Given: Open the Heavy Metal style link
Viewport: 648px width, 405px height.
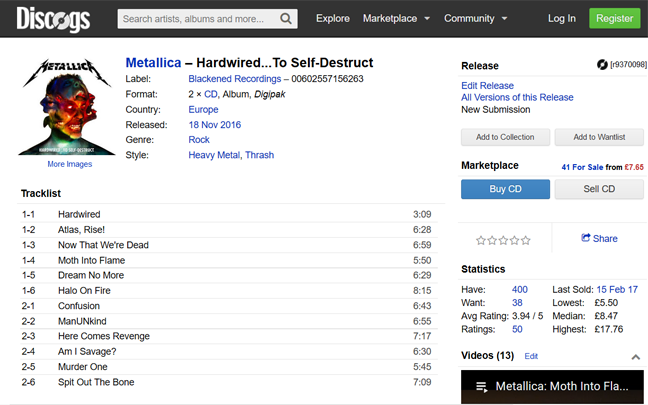Looking at the screenshot, I should point(214,155).
